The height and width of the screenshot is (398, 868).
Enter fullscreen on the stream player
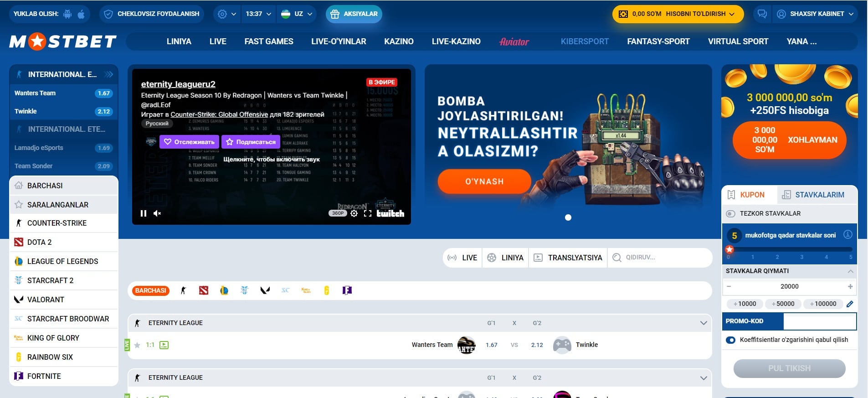368,213
